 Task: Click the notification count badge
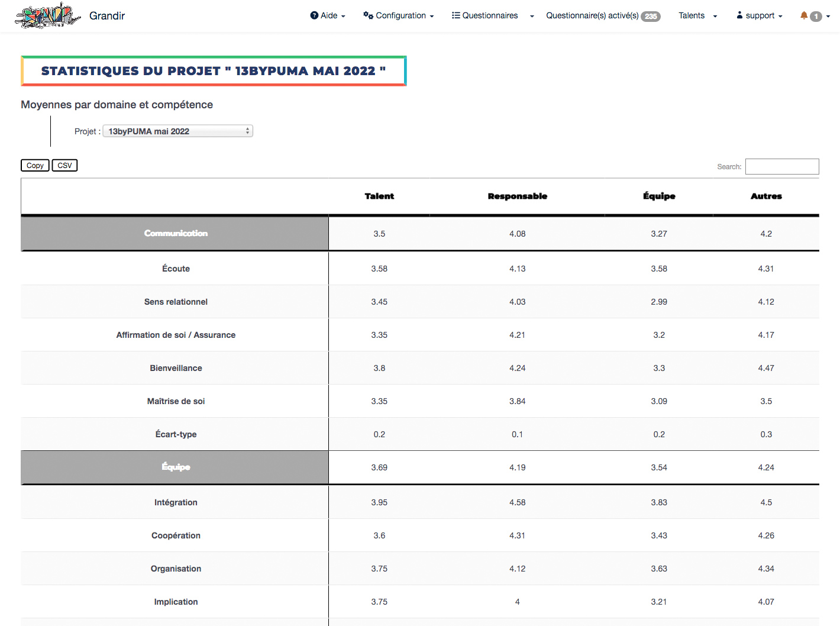point(816,17)
